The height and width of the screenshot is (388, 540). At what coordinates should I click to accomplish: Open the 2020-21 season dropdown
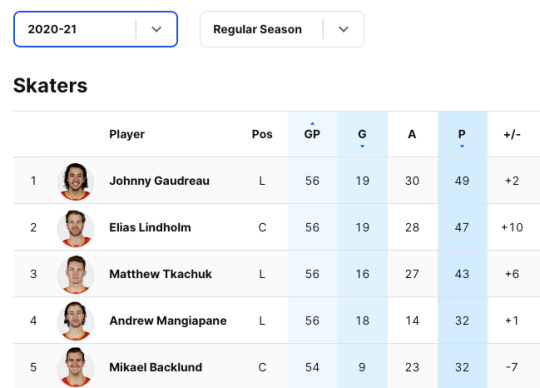(x=95, y=29)
